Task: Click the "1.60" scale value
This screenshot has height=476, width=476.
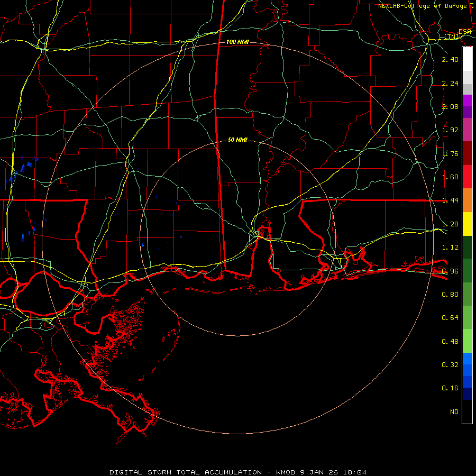Action: [x=450, y=177]
